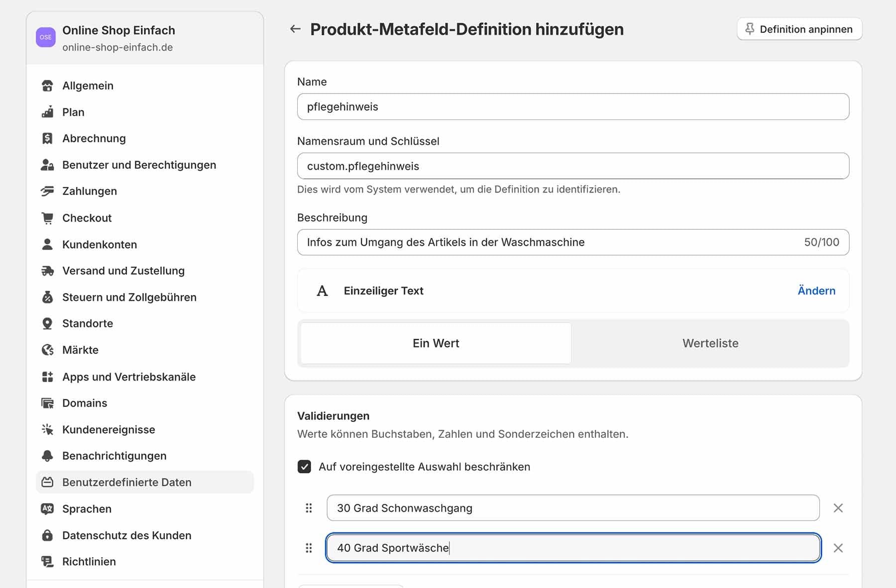Go to 'Versand und Zustellung' settings
This screenshot has width=896, height=588.
[x=123, y=271]
